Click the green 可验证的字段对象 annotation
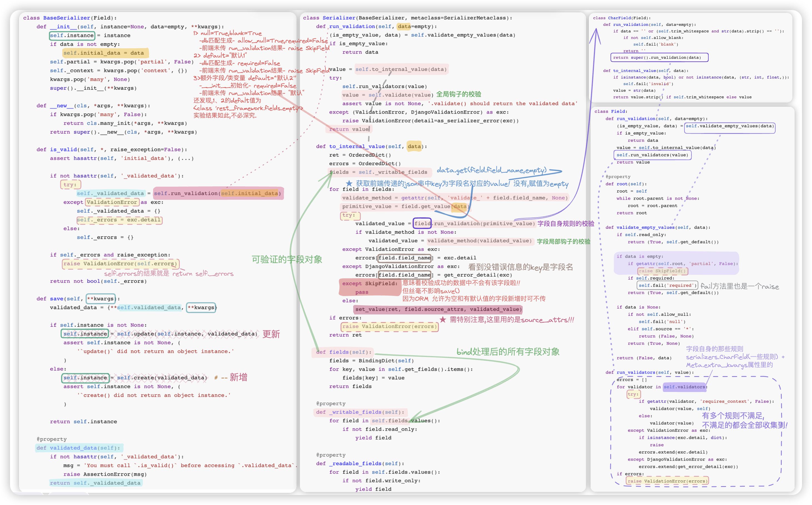Viewport: 812px width, 505px height. (287, 259)
